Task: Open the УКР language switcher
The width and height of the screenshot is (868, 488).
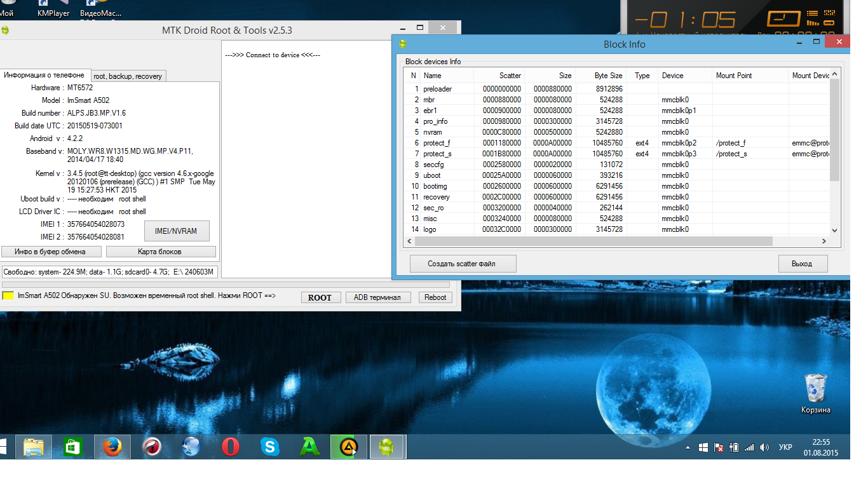Action: click(785, 447)
